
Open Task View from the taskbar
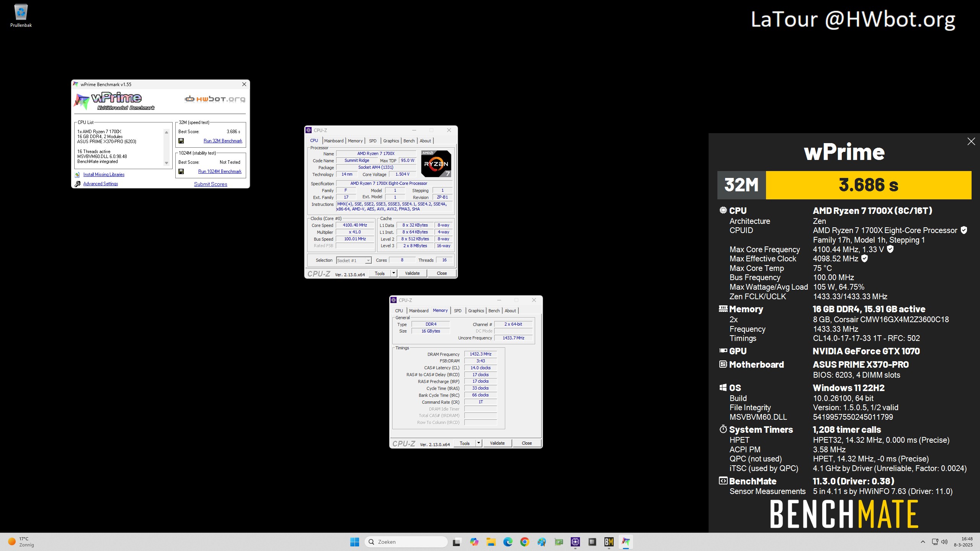coord(456,542)
